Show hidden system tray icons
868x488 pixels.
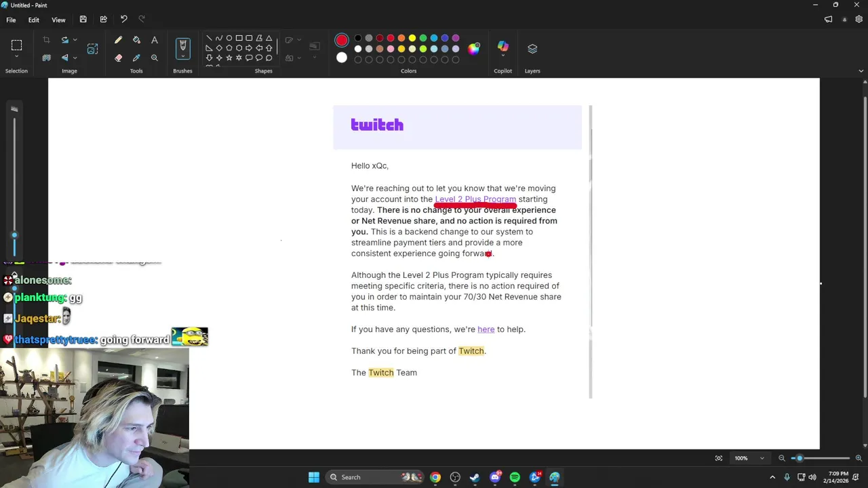[x=772, y=477]
